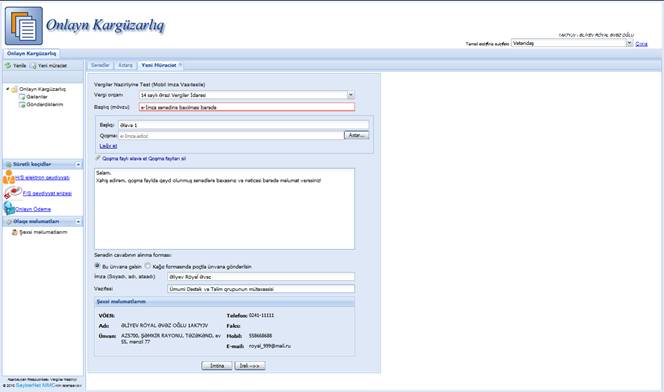This screenshot has width=664, height=392.
Task: Click the Yenilə toolbar button
Action: click(16, 66)
